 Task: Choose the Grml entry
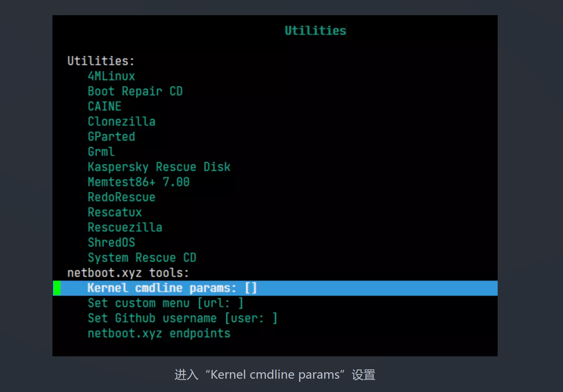pos(101,152)
